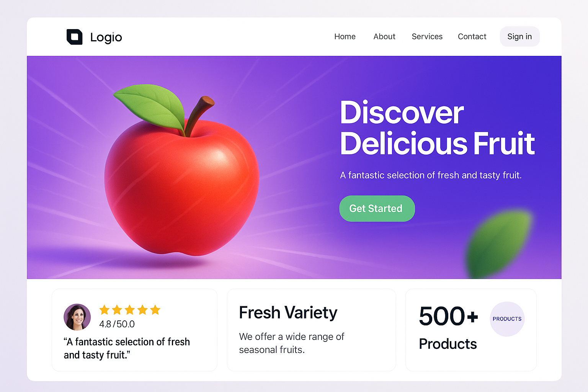The height and width of the screenshot is (392, 588).
Task: Click the fifth rating star
Action: pos(155,310)
